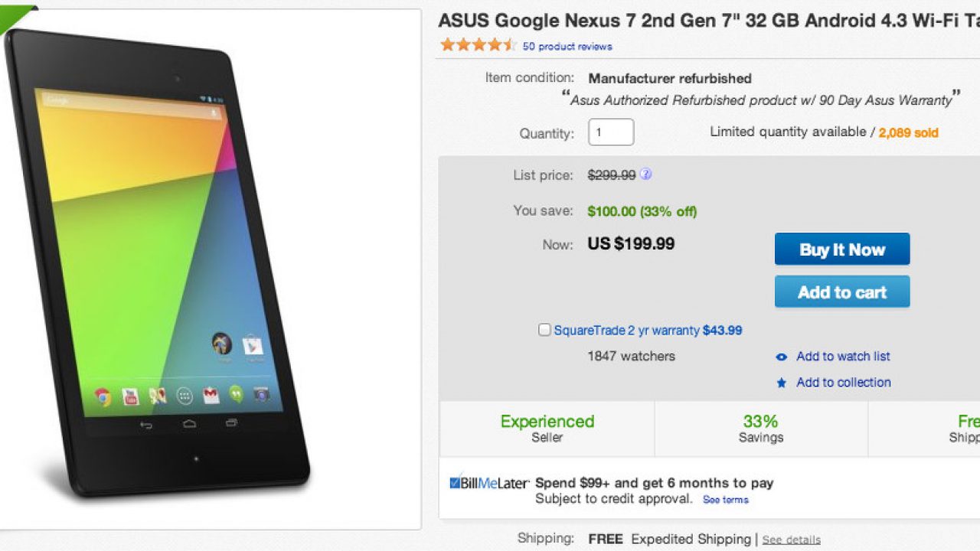This screenshot has height=551, width=980.
Task: Open the BillMeLater See terms link
Action: click(725, 500)
